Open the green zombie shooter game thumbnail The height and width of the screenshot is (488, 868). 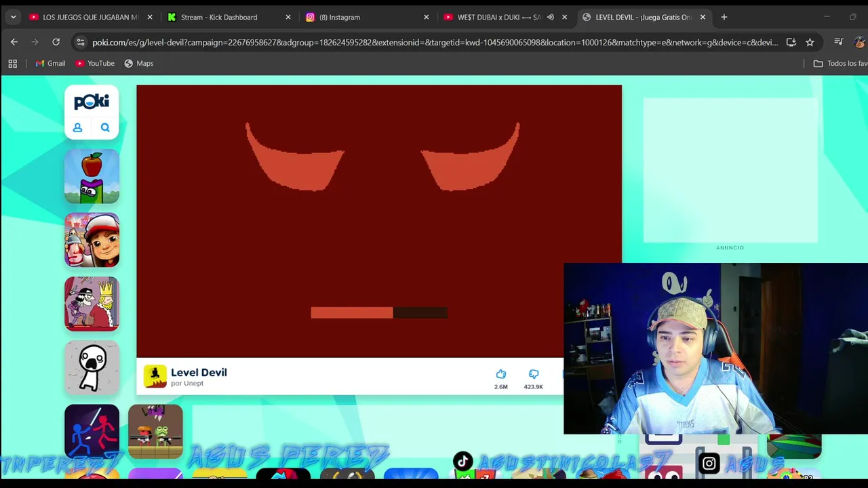155,431
